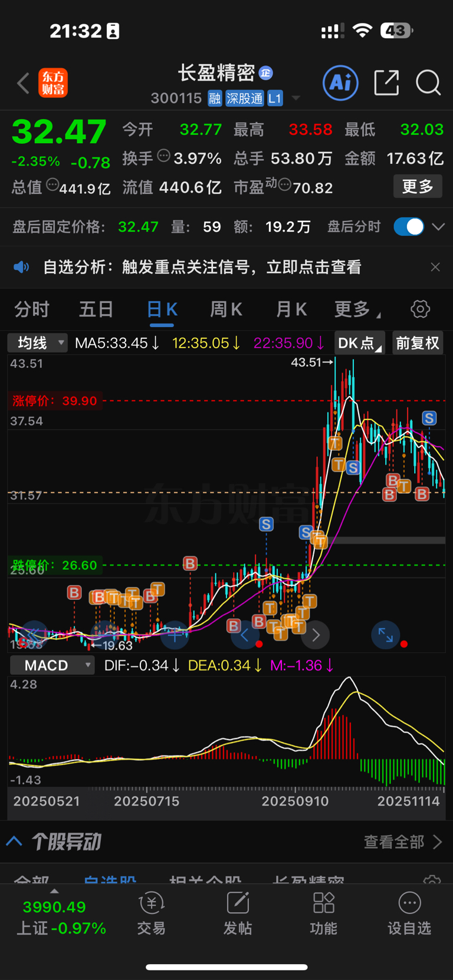Tap the 跌停价: 26.60 label

point(54,565)
